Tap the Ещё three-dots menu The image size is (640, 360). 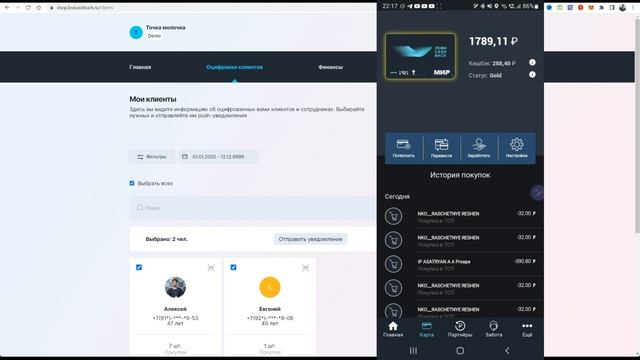click(x=527, y=329)
